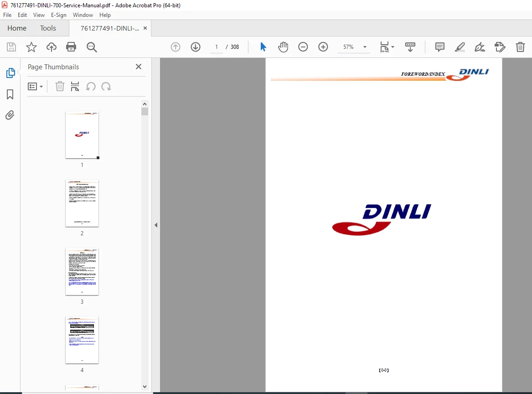Open the E-Sign menu
Screen dimensions: 532x394
[x=59, y=15]
